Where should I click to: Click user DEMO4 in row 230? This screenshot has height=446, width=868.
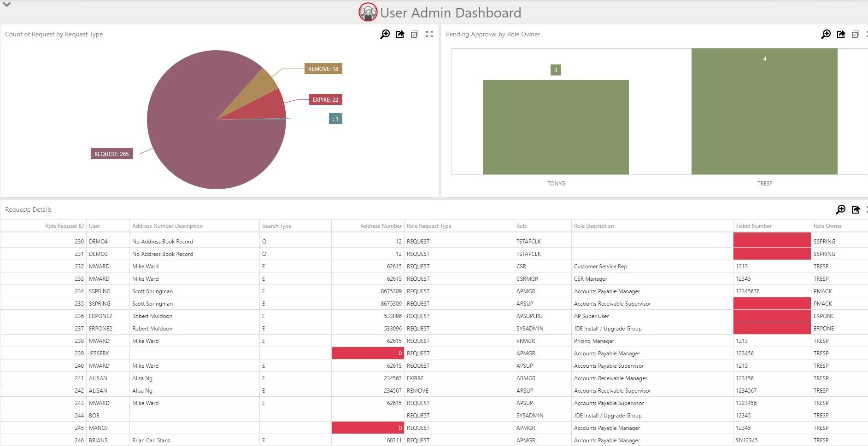(x=98, y=241)
